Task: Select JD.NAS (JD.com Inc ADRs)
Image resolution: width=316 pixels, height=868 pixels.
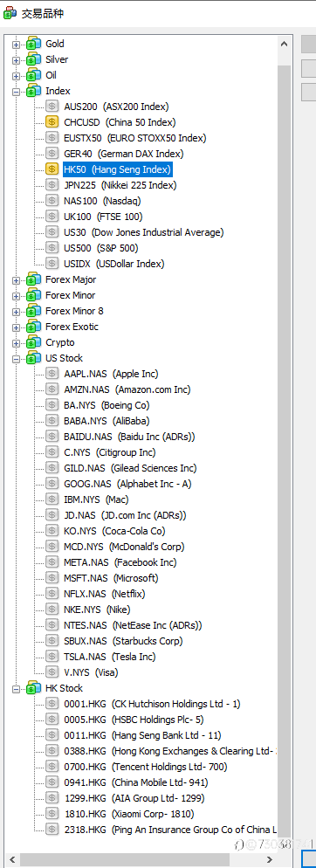Action: [x=125, y=515]
